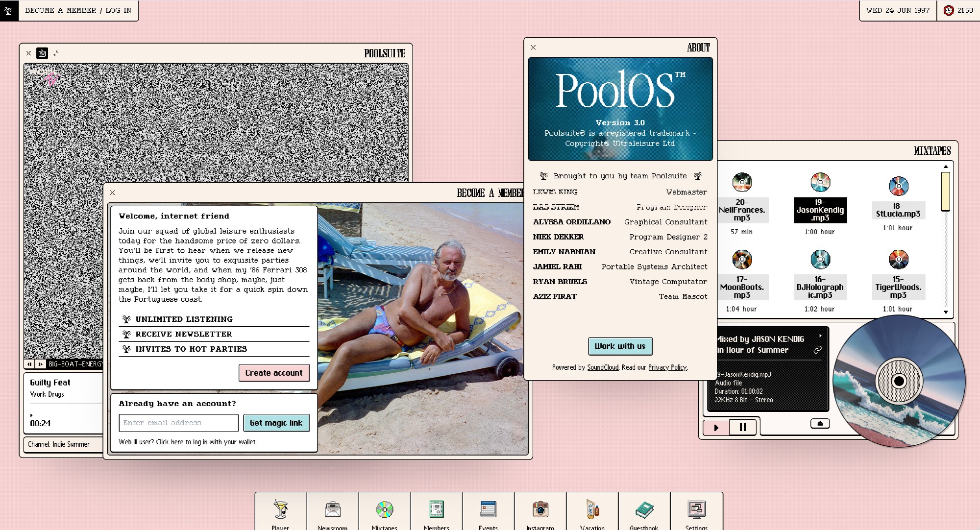The image size is (980, 530).
Task: Click the link icon in mixtape info display
Action: click(817, 350)
